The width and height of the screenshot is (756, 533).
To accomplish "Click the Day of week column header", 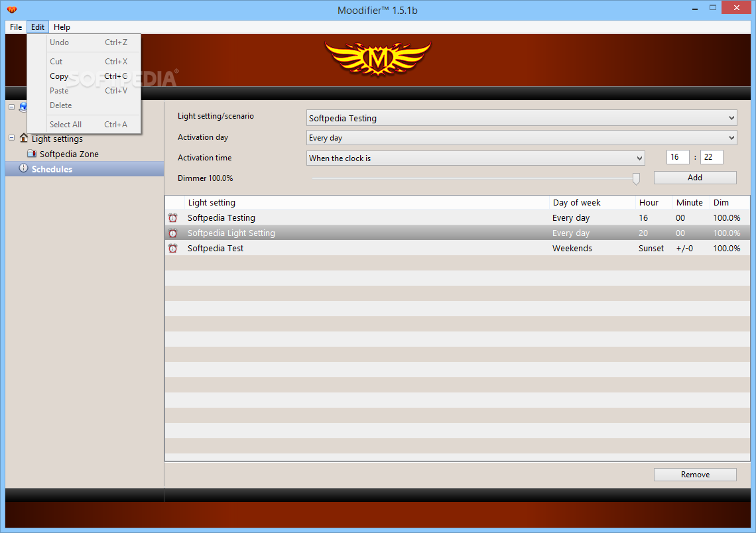I will click(592, 202).
